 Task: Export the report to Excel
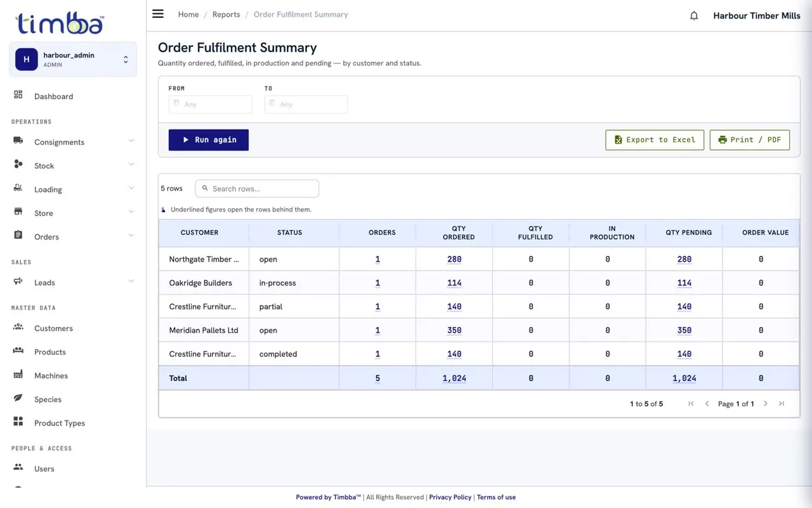[655, 140]
